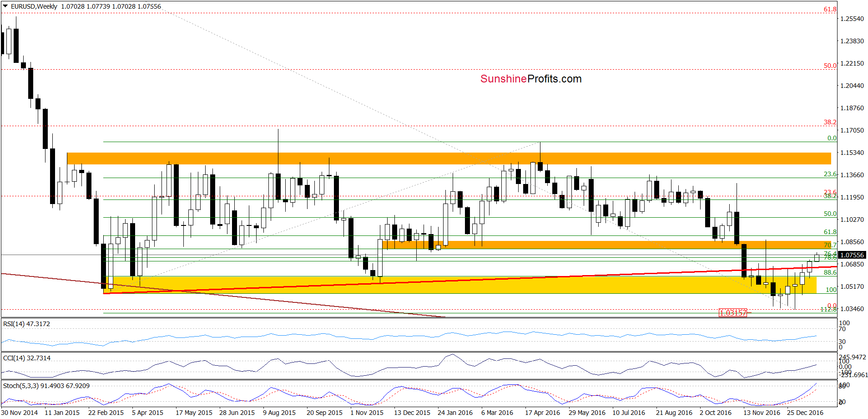The image size is (868, 419).
Task: Select the declining brown trend line
Action: 223,295
